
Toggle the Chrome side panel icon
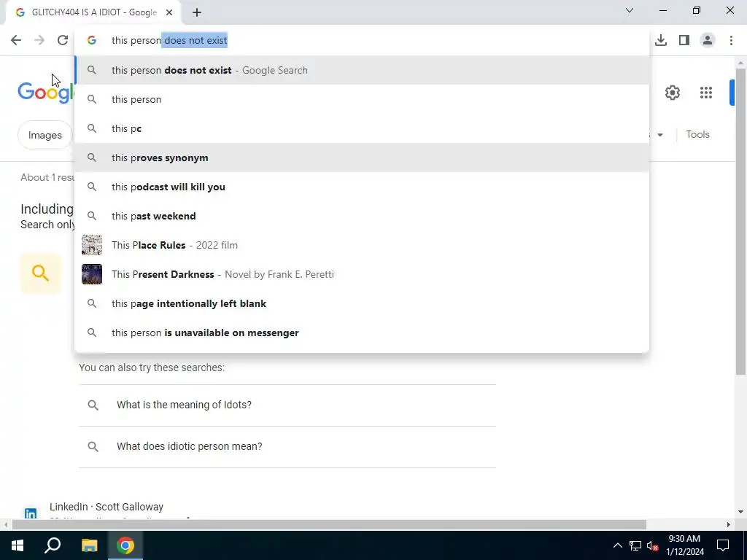pyautogui.click(x=684, y=40)
